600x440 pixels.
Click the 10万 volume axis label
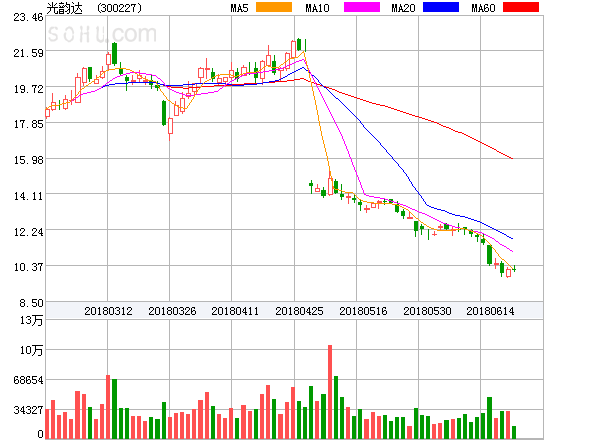click(x=31, y=350)
